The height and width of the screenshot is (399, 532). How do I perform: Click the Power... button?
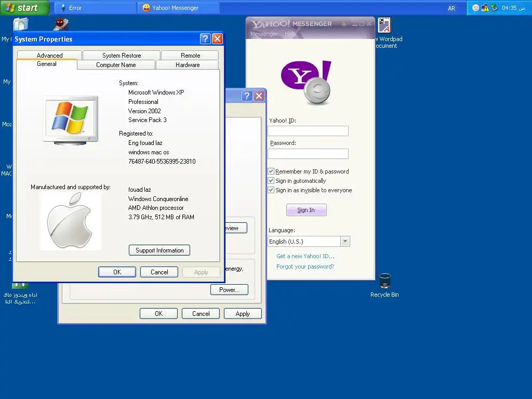[229, 290]
